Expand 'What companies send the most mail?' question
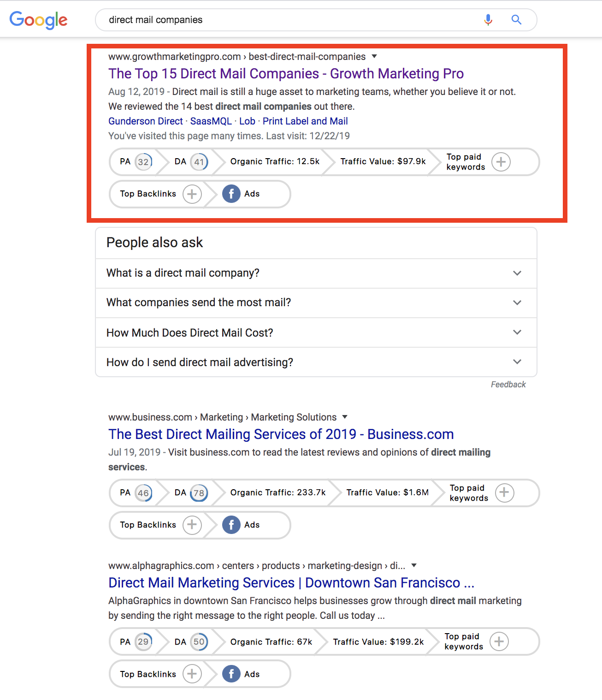Image resolution: width=602 pixels, height=700 pixels. click(316, 303)
